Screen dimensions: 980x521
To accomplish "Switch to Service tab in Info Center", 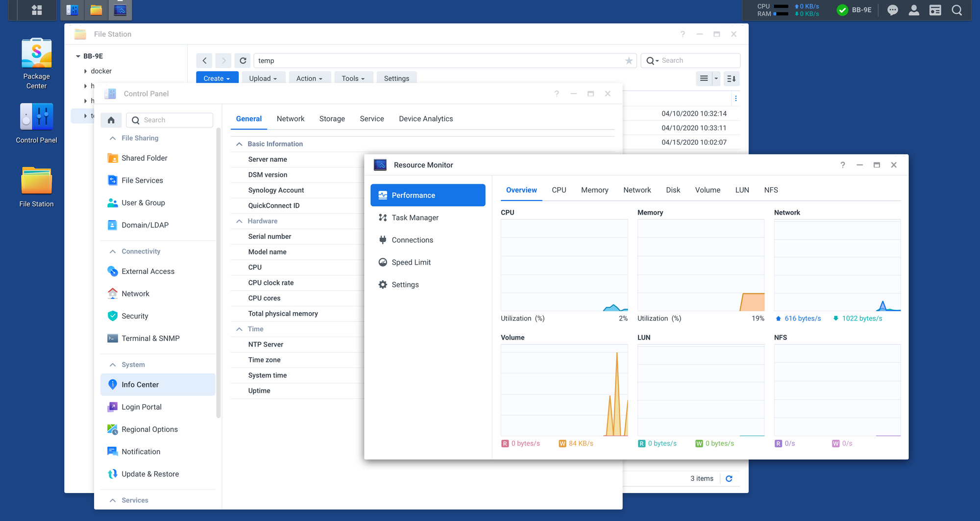I will 372,119.
